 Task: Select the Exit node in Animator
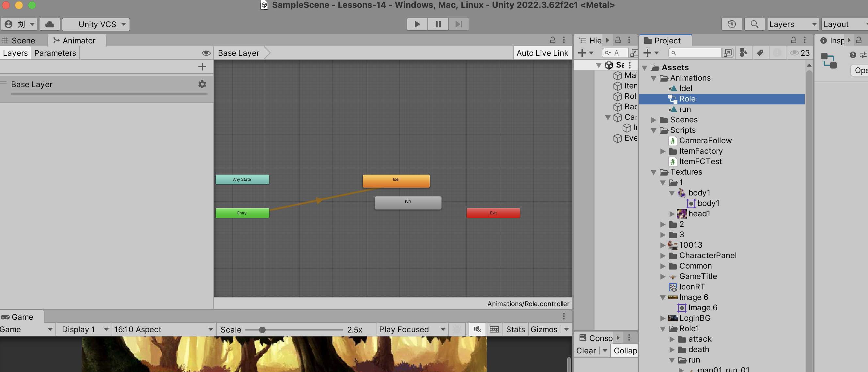point(493,213)
